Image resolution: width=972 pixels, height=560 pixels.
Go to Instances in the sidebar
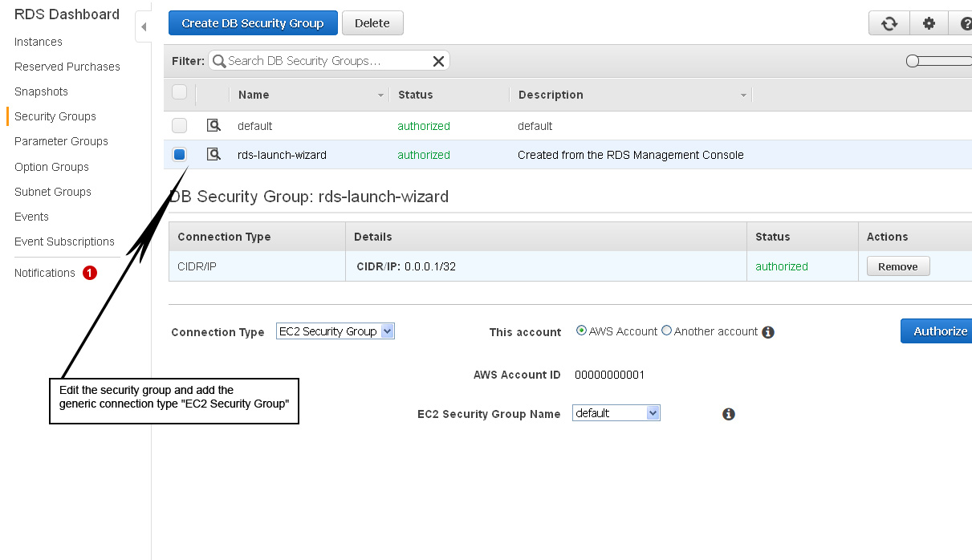click(39, 42)
